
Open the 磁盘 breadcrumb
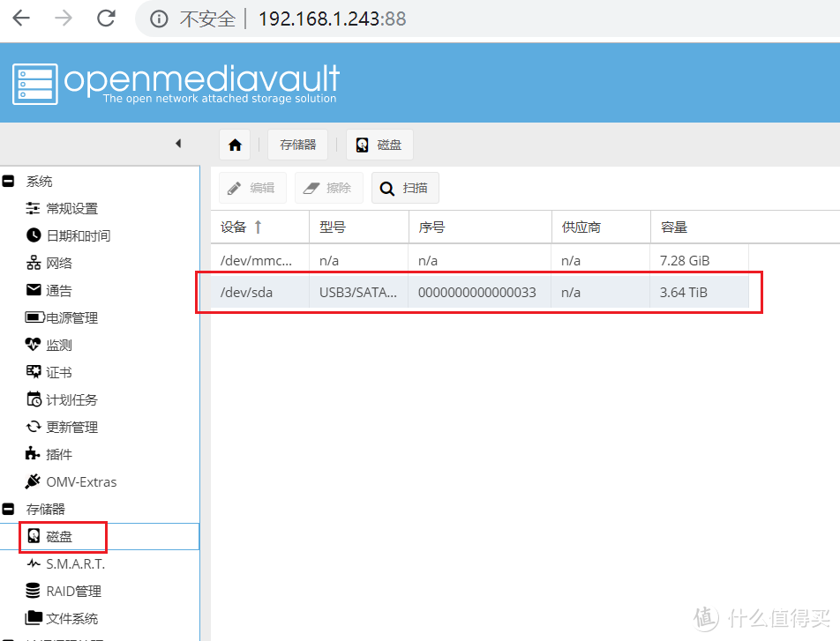pos(379,145)
